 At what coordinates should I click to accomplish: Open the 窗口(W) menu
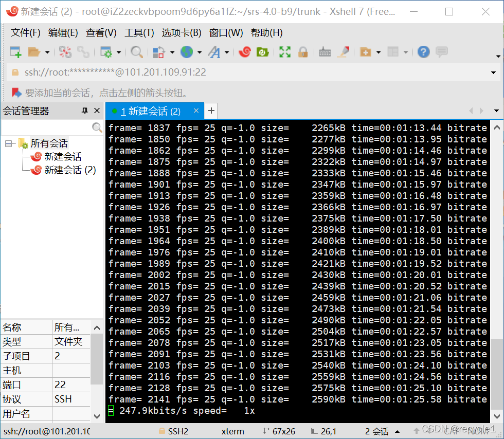pos(226,32)
